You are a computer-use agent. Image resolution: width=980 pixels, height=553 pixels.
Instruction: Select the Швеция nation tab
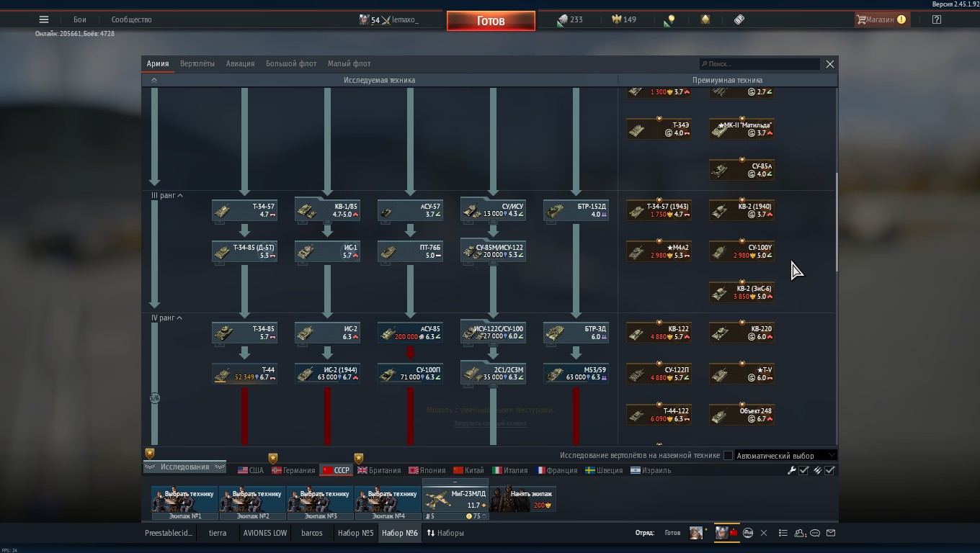click(603, 470)
